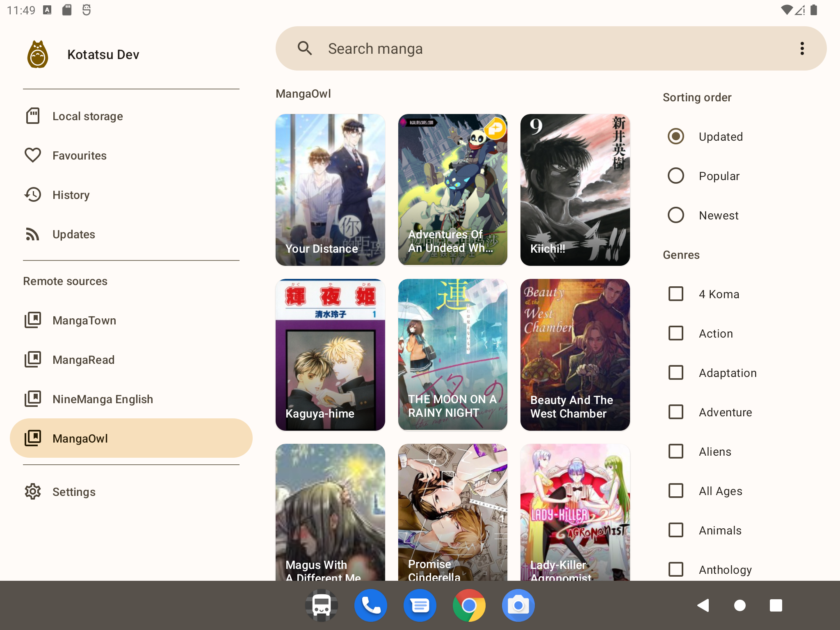The height and width of the screenshot is (630, 840).
Task: Tap the MangaRead source icon
Action: pos(33,359)
